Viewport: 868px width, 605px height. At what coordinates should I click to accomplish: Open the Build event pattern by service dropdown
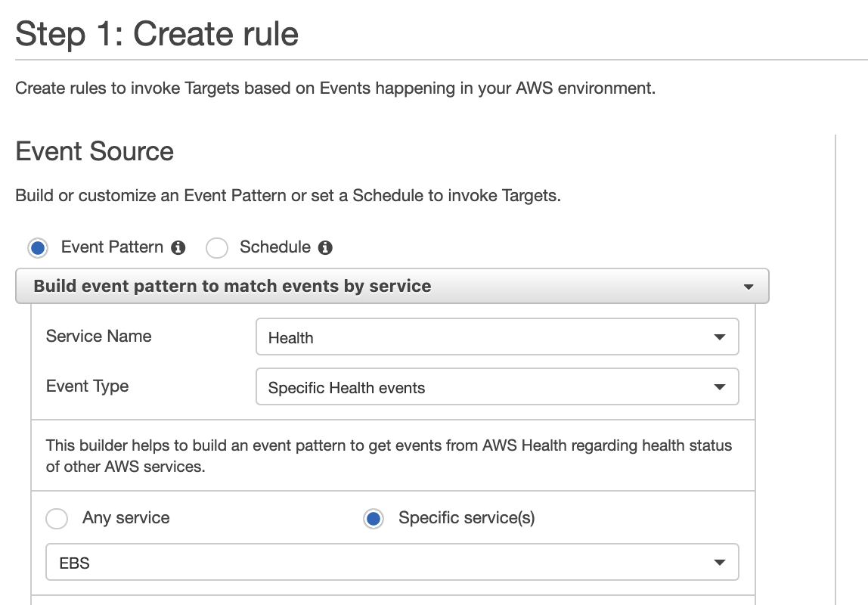pyautogui.click(x=392, y=286)
